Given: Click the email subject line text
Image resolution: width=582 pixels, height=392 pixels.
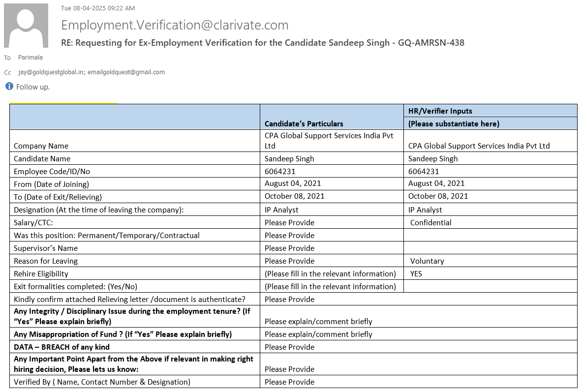Looking at the screenshot, I should tap(263, 43).
